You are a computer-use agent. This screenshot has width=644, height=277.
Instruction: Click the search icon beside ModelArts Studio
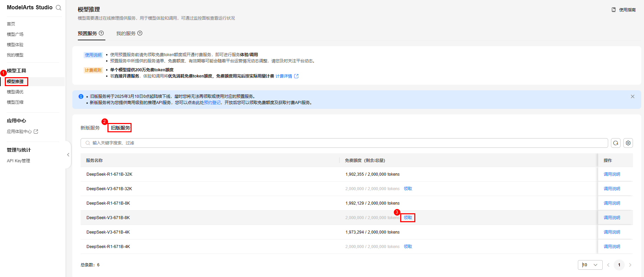(x=59, y=8)
